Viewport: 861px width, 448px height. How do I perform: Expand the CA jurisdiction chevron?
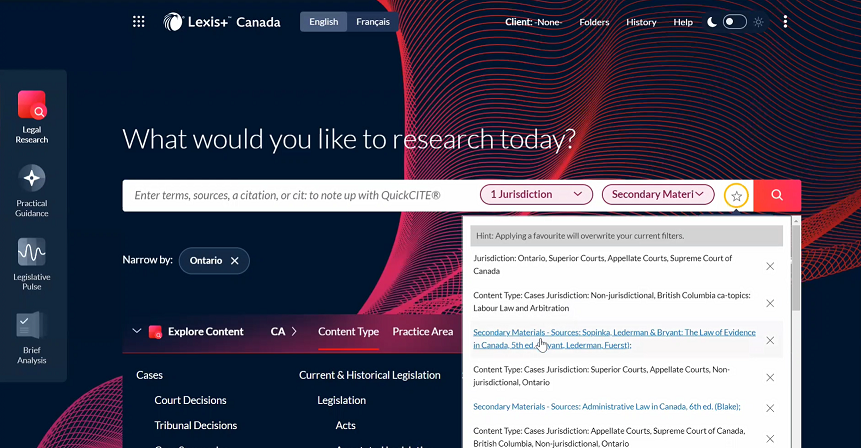click(x=294, y=332)
